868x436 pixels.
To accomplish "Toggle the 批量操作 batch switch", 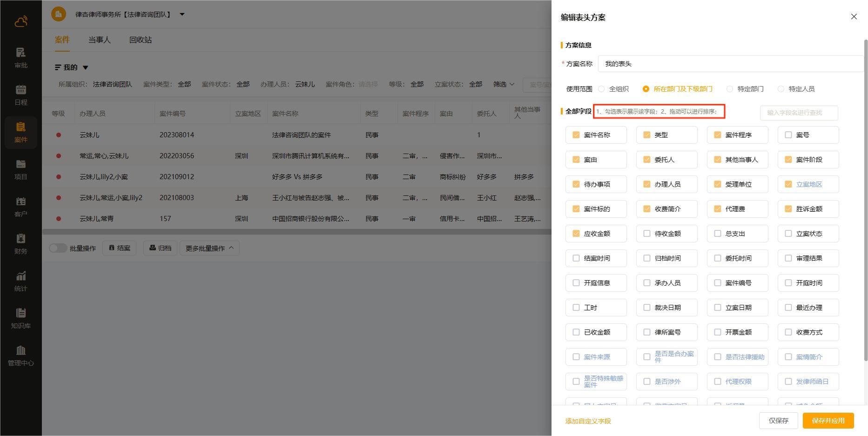I will pos(58,248).
